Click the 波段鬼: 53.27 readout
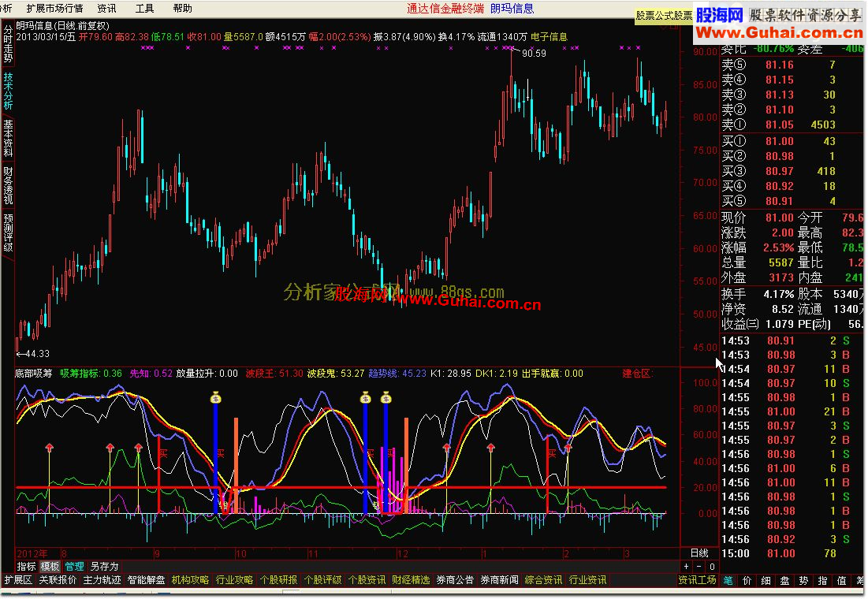 coord(336,373)
